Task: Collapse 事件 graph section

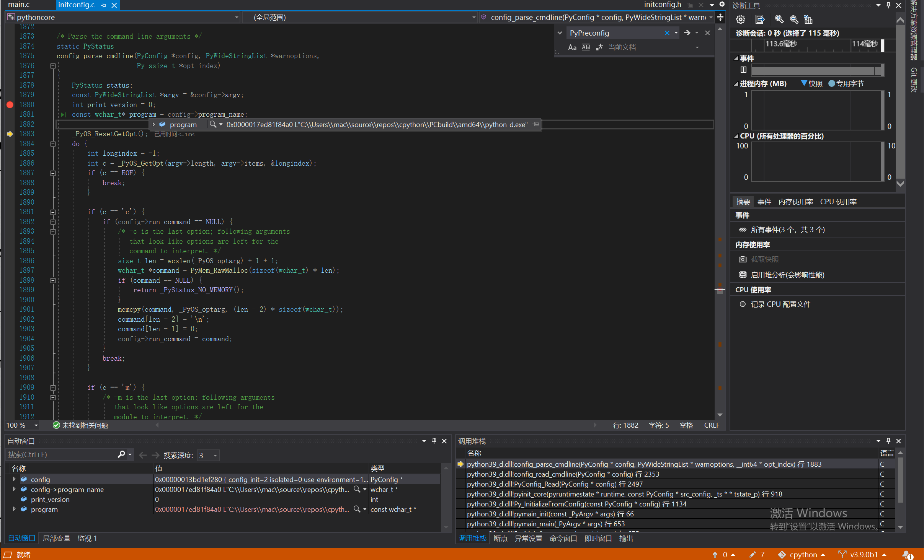Action: point(736,59)
